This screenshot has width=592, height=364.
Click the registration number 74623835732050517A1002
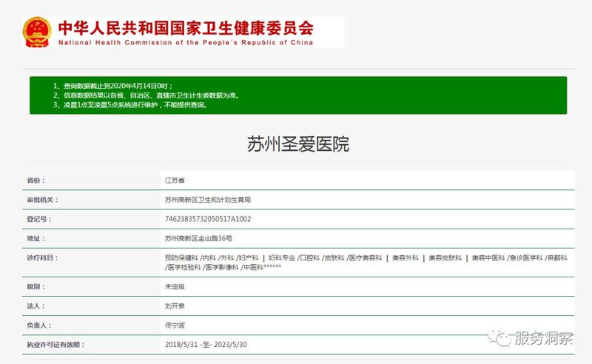pos(208,219)
